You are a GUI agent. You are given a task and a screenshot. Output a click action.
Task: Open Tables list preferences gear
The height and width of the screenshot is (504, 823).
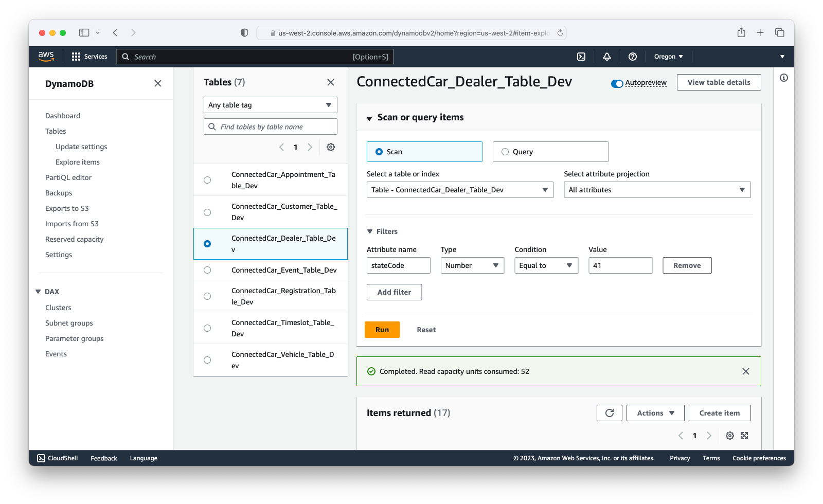tap(331, 147)
